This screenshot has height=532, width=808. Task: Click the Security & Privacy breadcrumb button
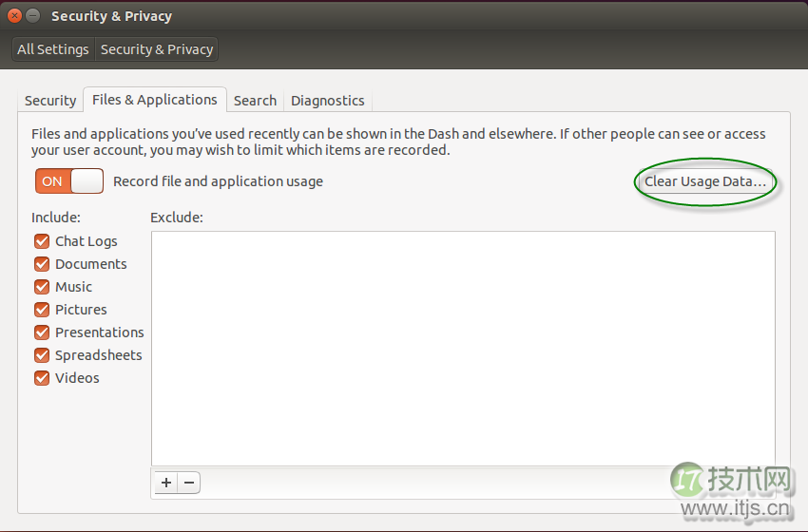click(157, 49)
